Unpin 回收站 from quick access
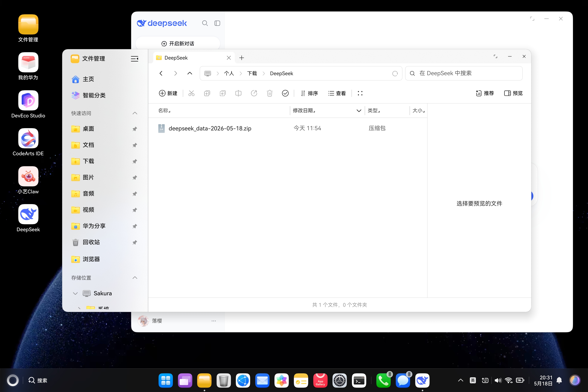The height and width of the screenshot is (392, 588). [x=135, y=242]
